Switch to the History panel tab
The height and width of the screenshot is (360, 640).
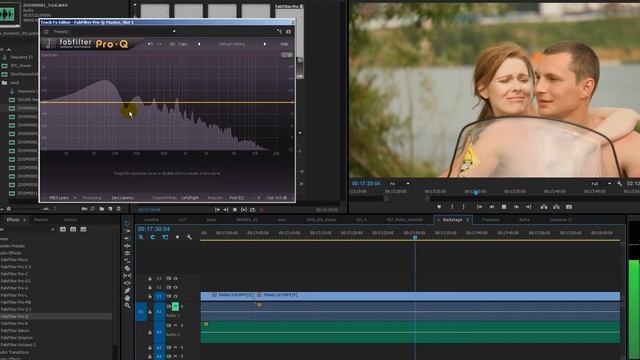pos(70,220)
